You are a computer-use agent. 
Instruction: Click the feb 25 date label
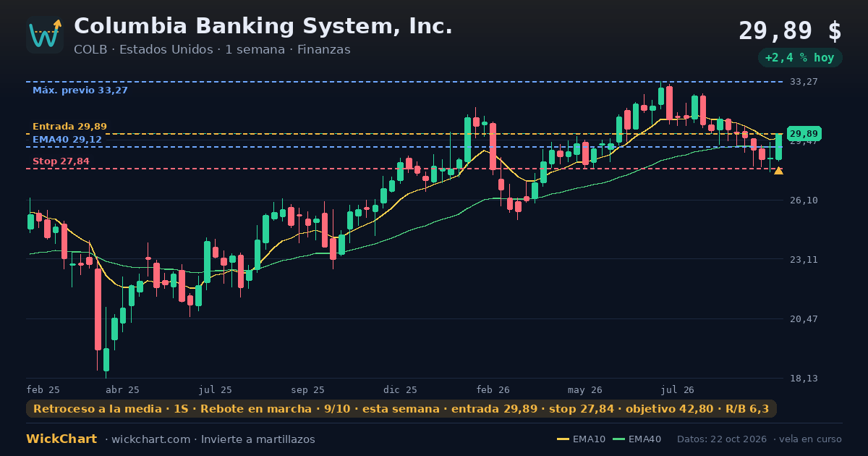(x=43, y=389)
